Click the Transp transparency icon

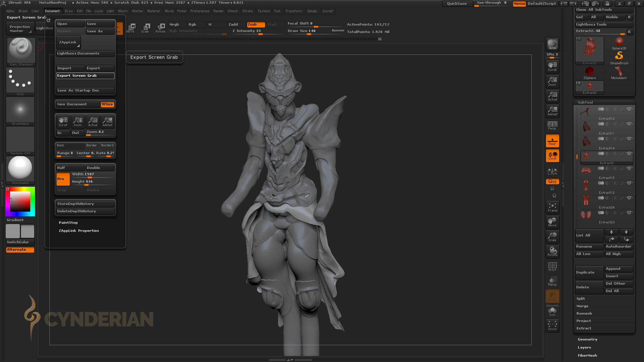[552, 282]
